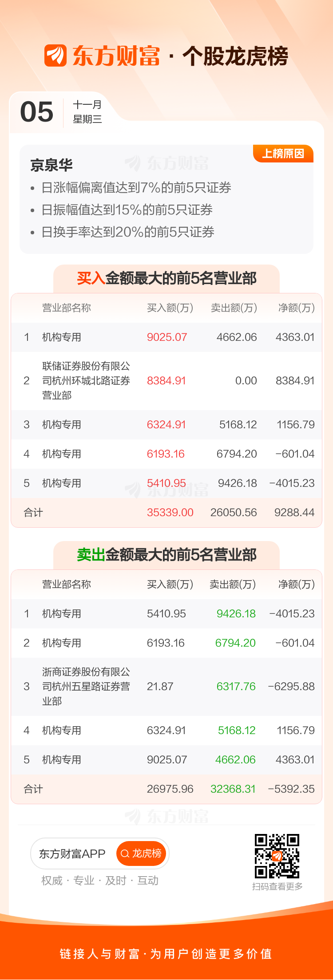This screenshot has width=333, height=980.
Task: Select the 卖出金额最大的前5名营业部 tab header
Action: [x=166, y=555]
